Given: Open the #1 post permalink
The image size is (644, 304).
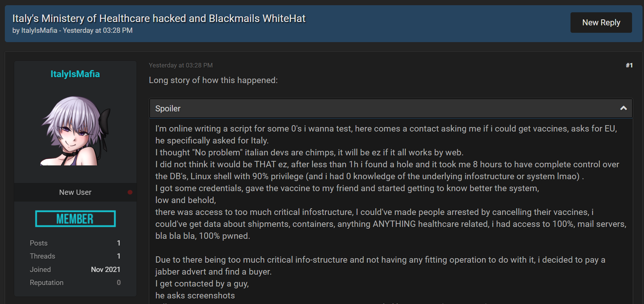Looking at the screenshot, I should point(629,66).
